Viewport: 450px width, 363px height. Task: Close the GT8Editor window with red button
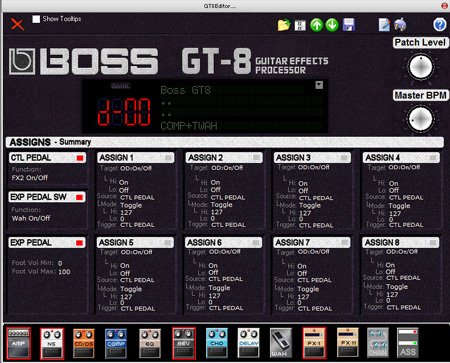[x=444, y=6]
